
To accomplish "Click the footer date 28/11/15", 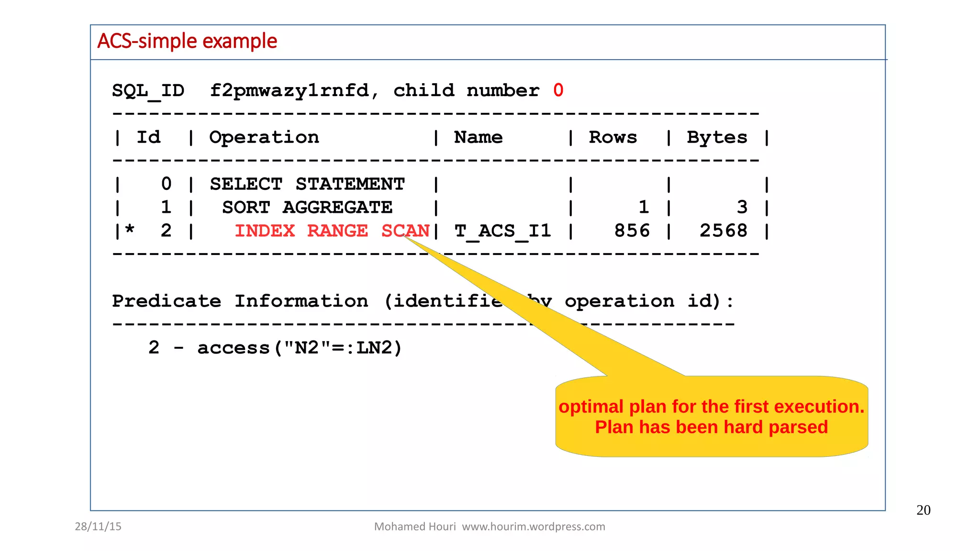I will pyautogui.click(x=98, y=527).
